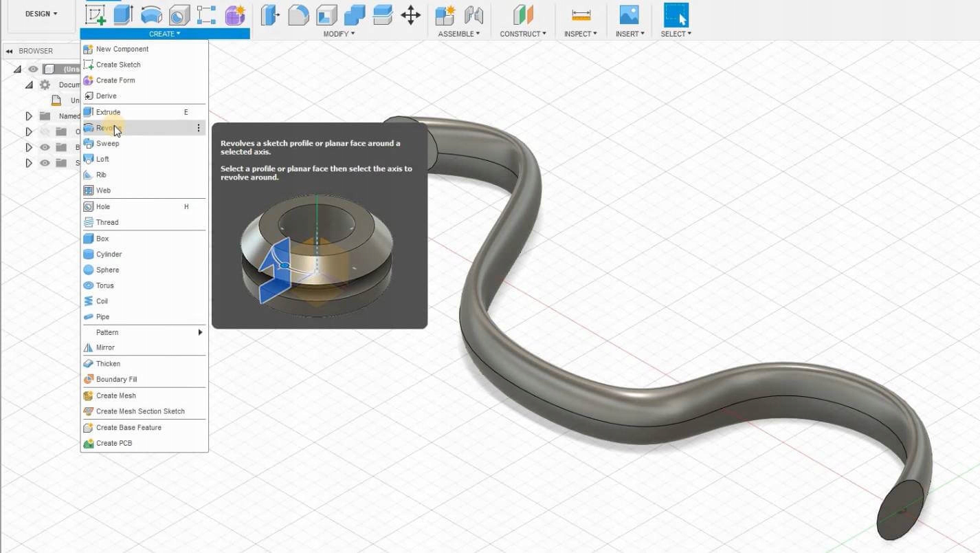
Task: Expand the Pattern submenu arrow
Action: [200, 332]
